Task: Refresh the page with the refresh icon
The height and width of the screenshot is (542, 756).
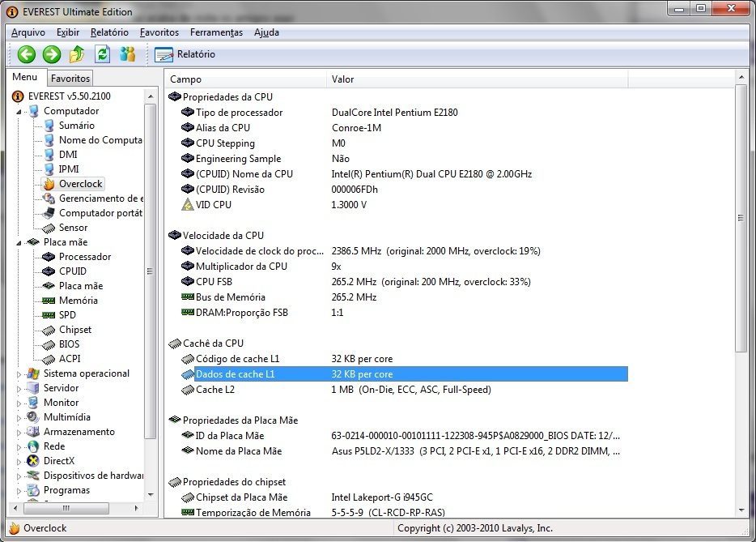Action: 102,54
